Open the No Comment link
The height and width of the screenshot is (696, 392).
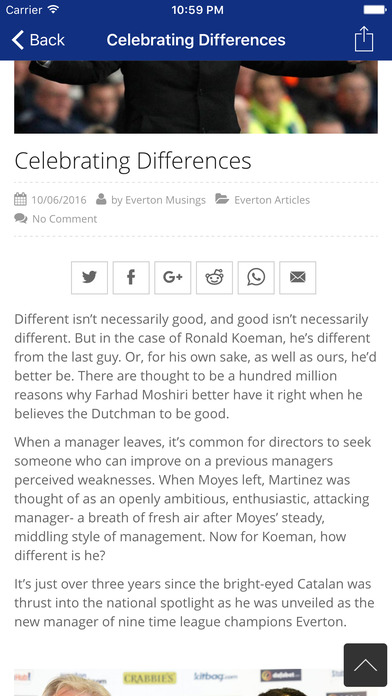pos(64,219)
